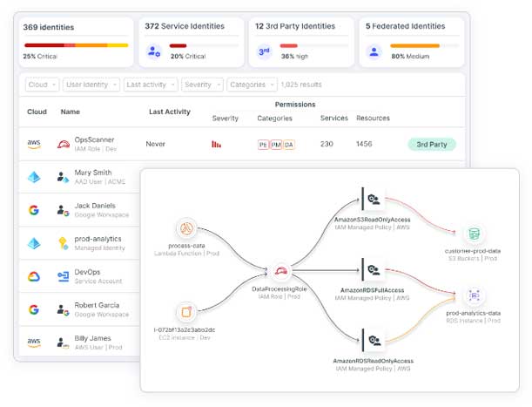The height and width of the screenshot is (407, 532).
Task: Open the customer-prod-data S3 bucket icon
Action: coord(474,233)
